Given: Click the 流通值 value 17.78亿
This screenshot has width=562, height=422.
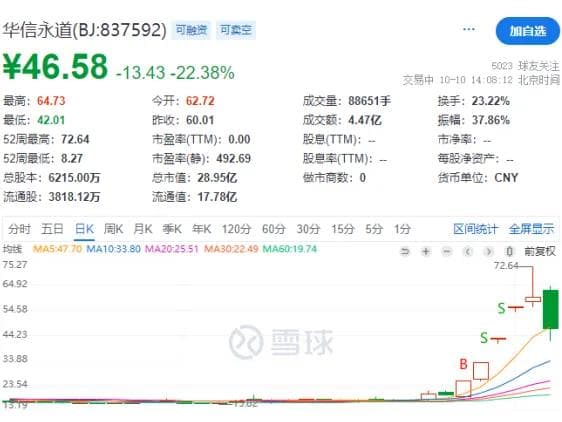Looking at the screenshot, I should [217, 197].
